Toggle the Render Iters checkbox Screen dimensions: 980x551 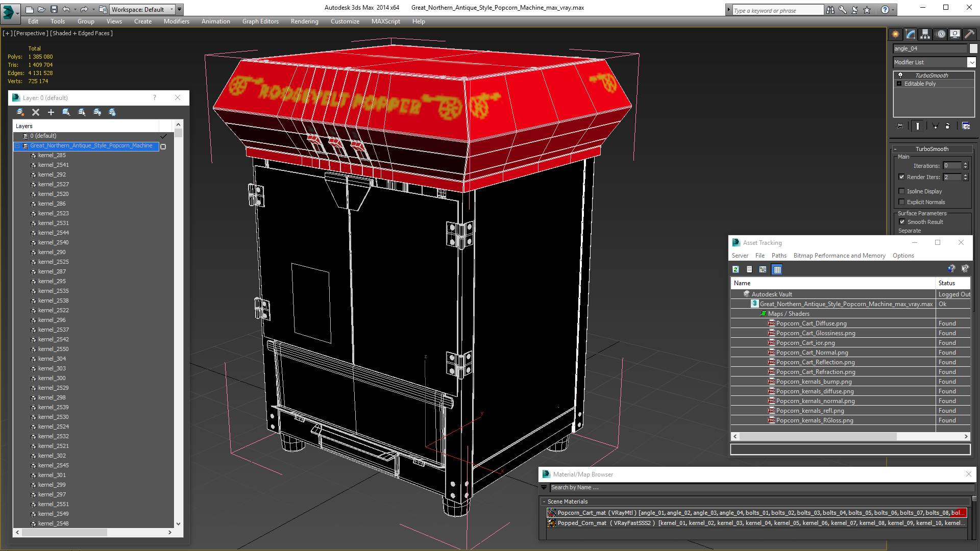(901, 177)
